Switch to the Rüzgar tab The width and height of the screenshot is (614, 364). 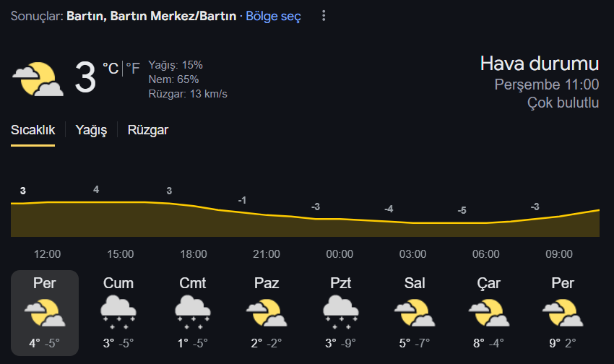tap(148, 130)
